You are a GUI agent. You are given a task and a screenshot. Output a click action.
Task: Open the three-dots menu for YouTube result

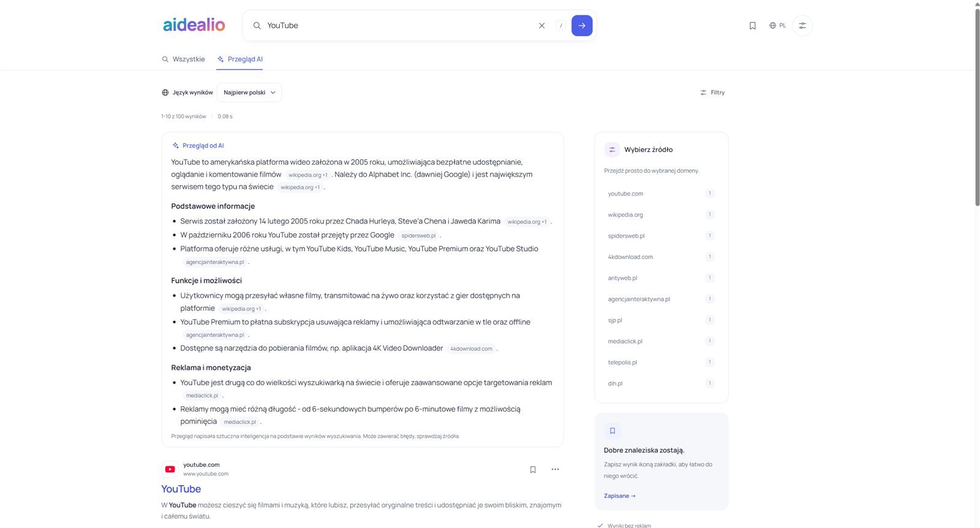pos(555,469)
